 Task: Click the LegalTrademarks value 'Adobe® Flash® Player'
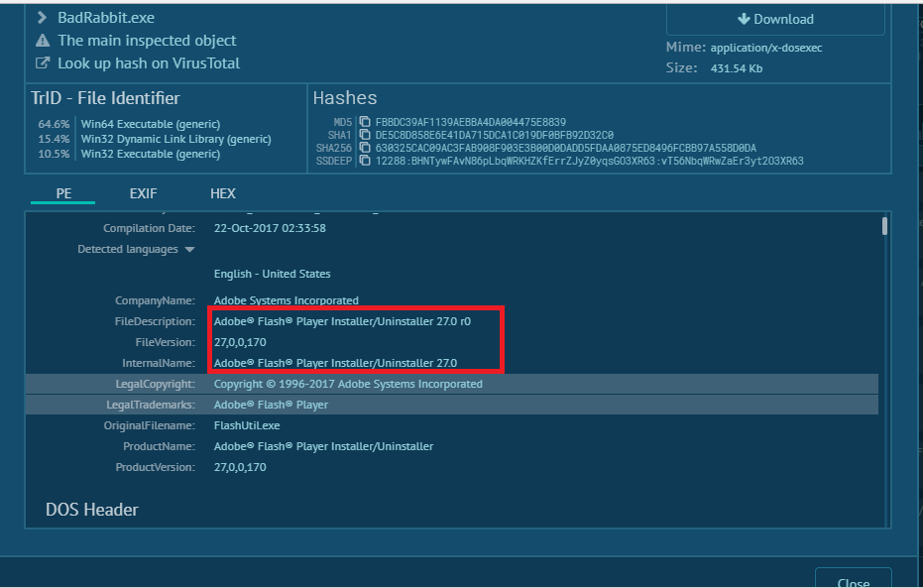271,405
